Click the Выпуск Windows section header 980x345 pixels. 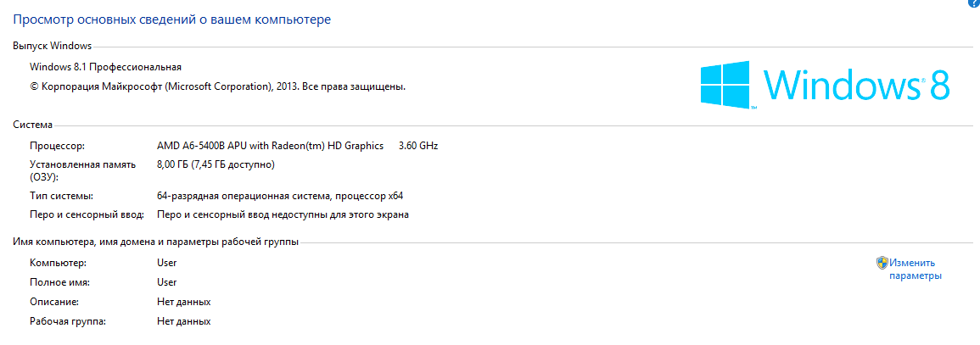(x=52, y=46)
